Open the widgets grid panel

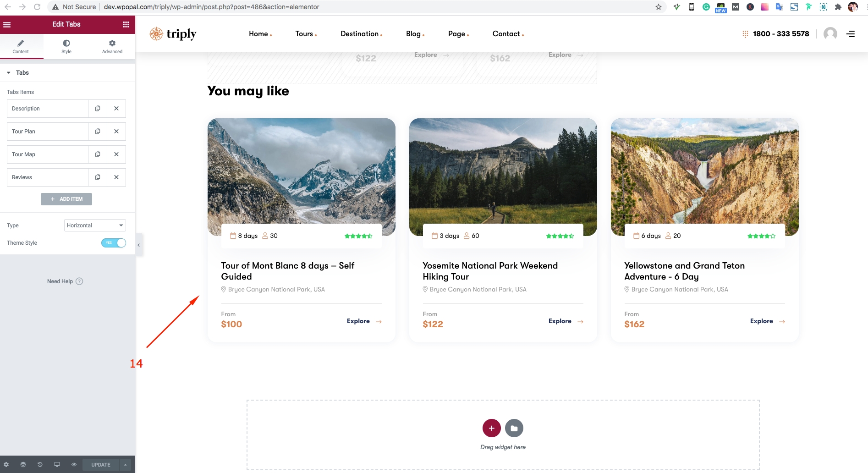point(126,25)
